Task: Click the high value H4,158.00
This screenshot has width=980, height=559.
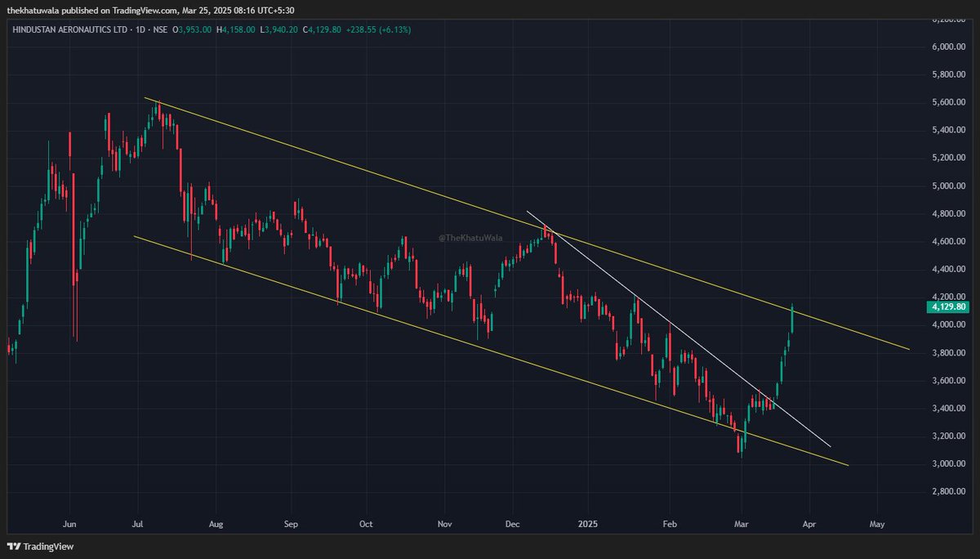Action: [x=238, y=29]
